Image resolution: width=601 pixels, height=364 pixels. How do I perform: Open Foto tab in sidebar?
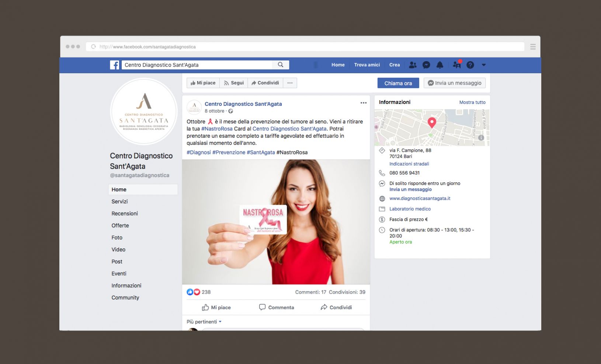117,238
